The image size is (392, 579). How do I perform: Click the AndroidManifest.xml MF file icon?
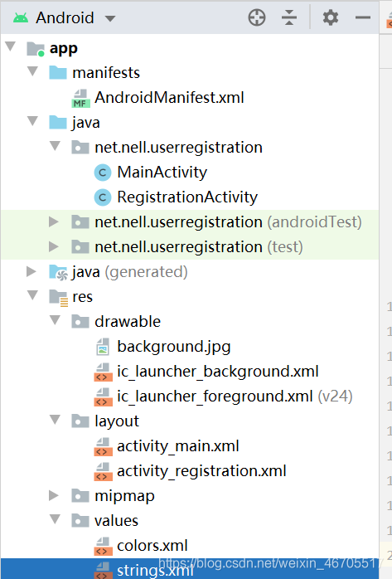[80, 98]
